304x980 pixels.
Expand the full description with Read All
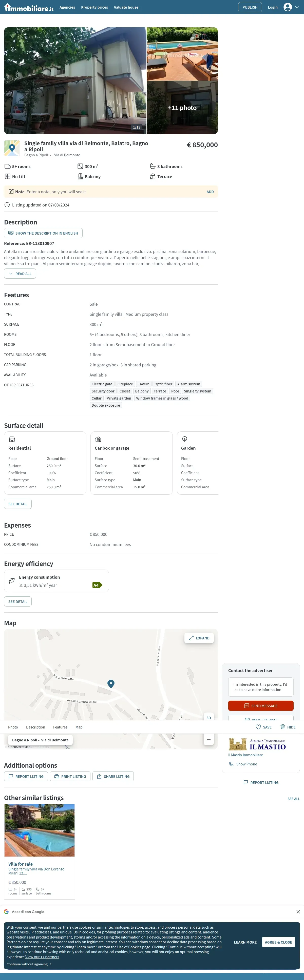(x=20, y=274)
